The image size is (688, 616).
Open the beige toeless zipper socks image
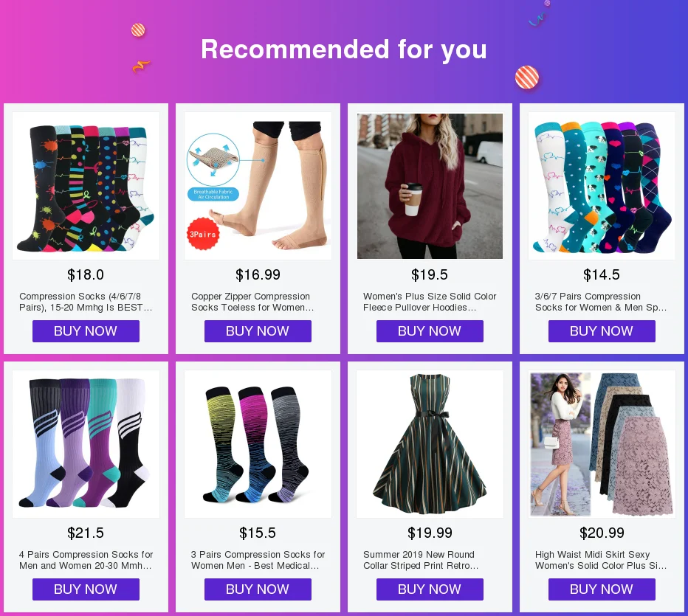tap(258, 186)
